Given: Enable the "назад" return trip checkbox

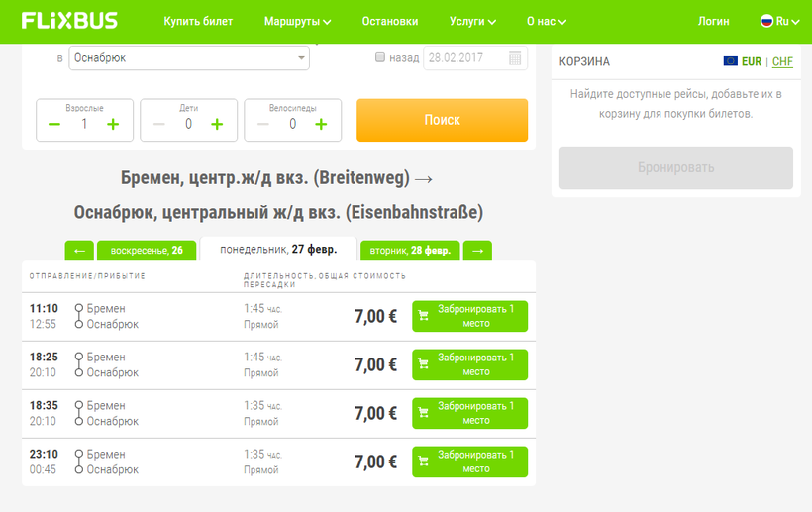Looking at the screenshot, I should point(380,58).
